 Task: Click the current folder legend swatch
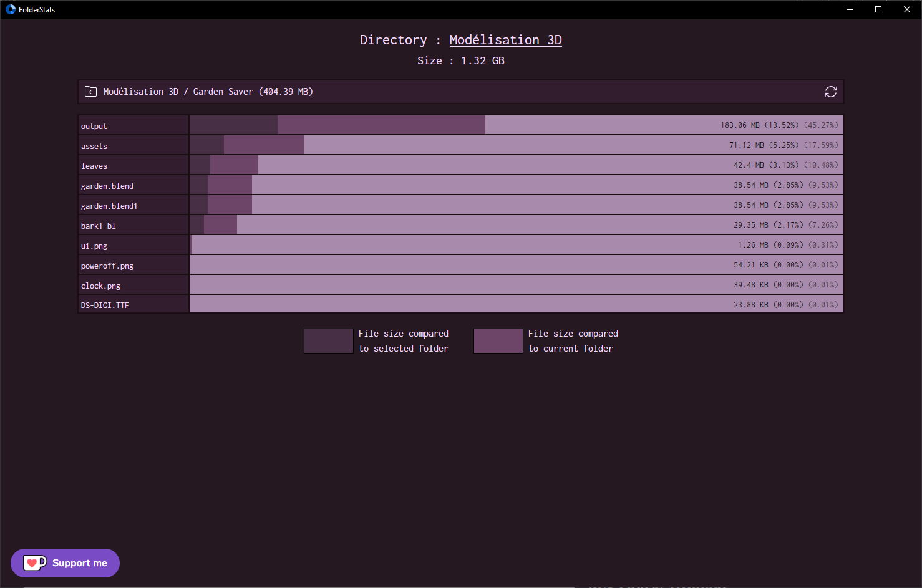[x=498, y=341]
